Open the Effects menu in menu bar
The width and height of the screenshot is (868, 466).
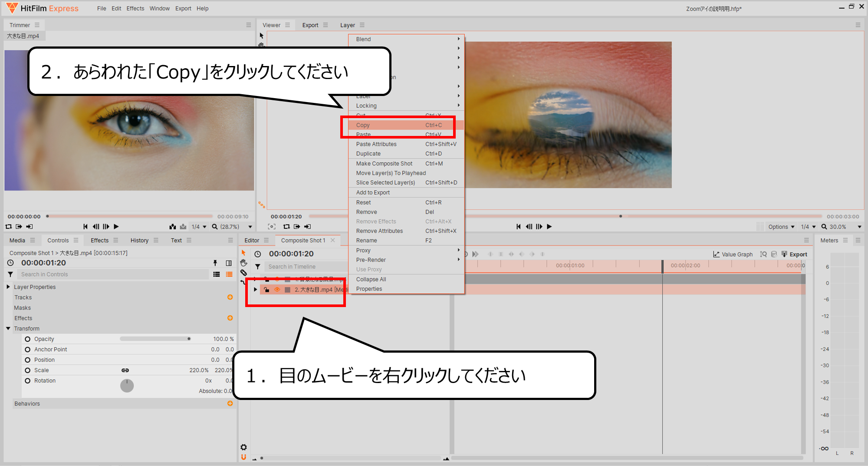135,8
